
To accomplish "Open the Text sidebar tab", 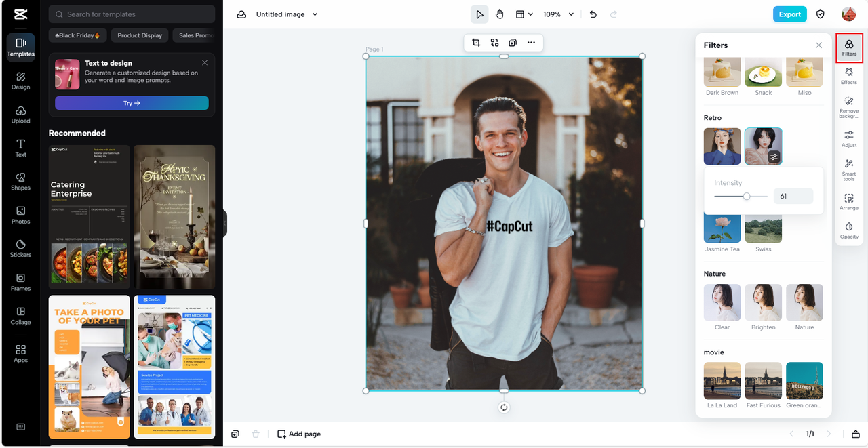I will 20,148.
